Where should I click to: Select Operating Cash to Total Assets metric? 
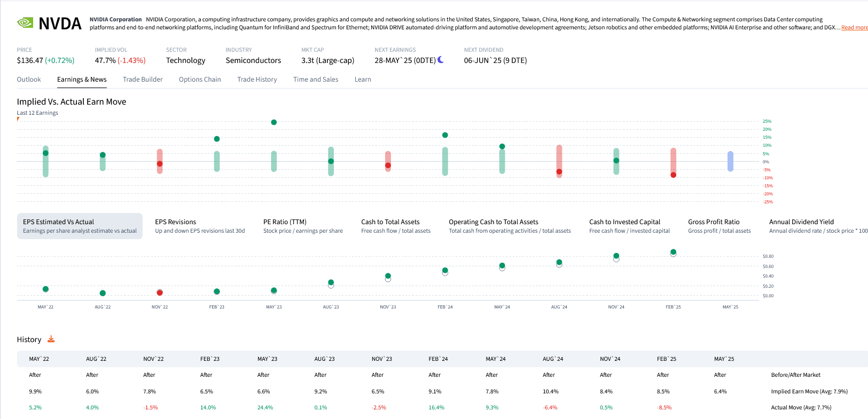click(510, 226)
